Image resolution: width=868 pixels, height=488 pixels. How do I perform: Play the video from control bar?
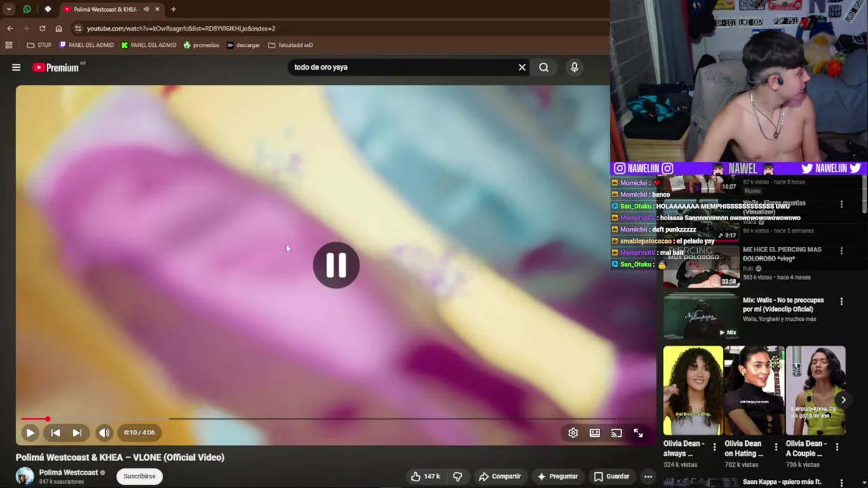pyautogui.click(x=30, y=432)
